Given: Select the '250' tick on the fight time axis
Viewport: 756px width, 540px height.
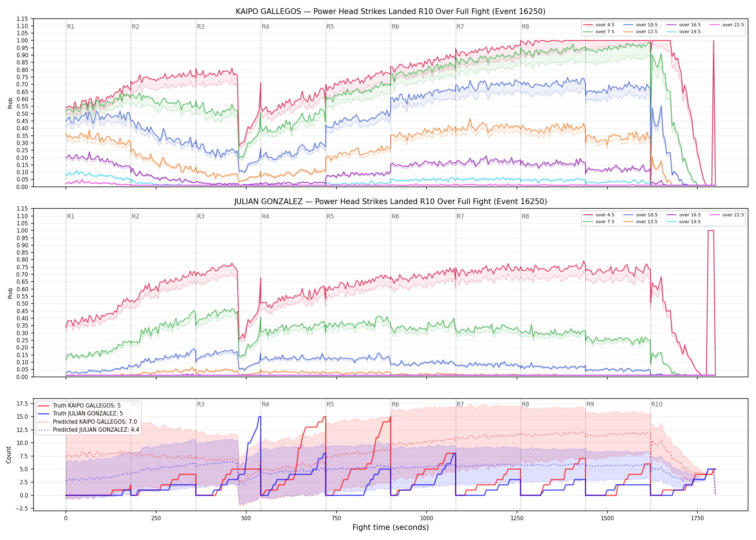Looking at the screenshot, I should click(x=156, y=518).
